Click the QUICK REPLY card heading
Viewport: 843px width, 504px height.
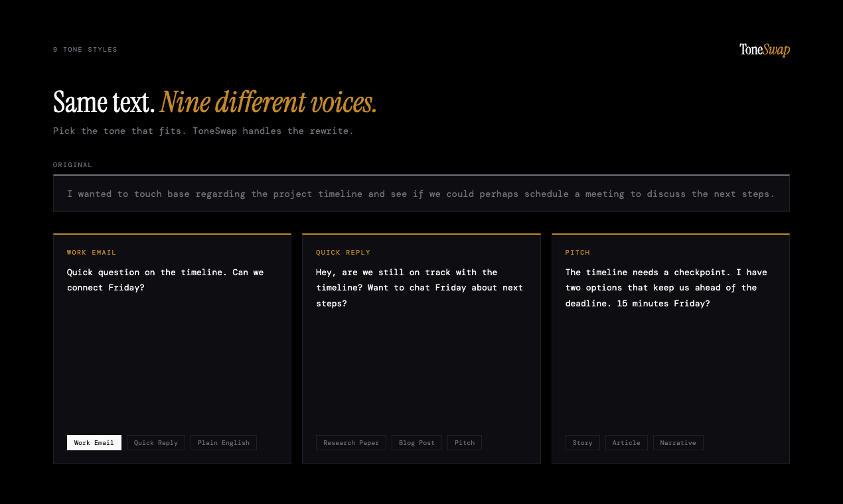coord(343,253)
